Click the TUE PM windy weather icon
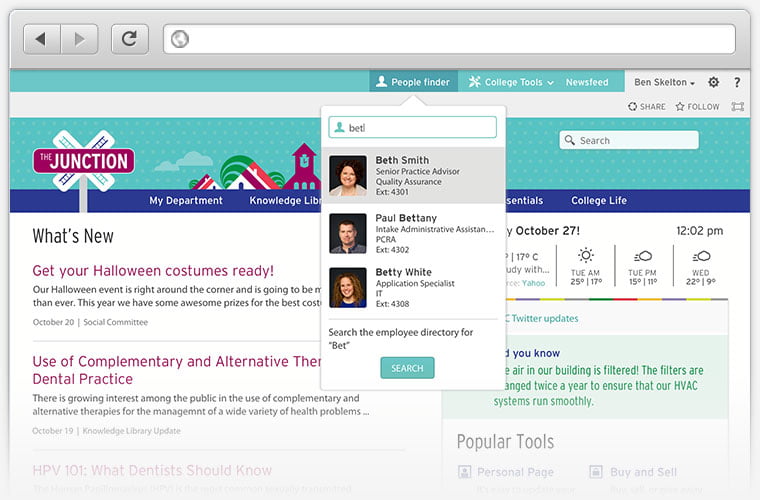The image size is (760, 500). [643, 256]
